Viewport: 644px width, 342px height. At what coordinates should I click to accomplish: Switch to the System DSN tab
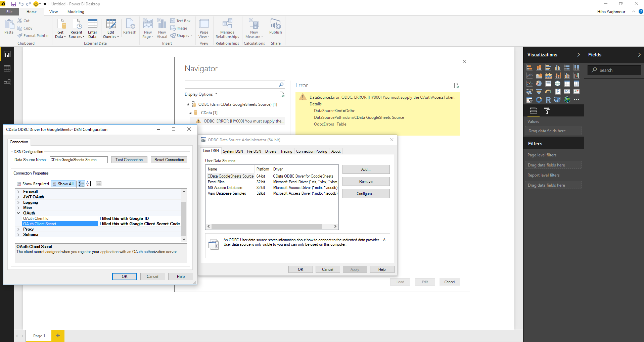click(233, 151)
